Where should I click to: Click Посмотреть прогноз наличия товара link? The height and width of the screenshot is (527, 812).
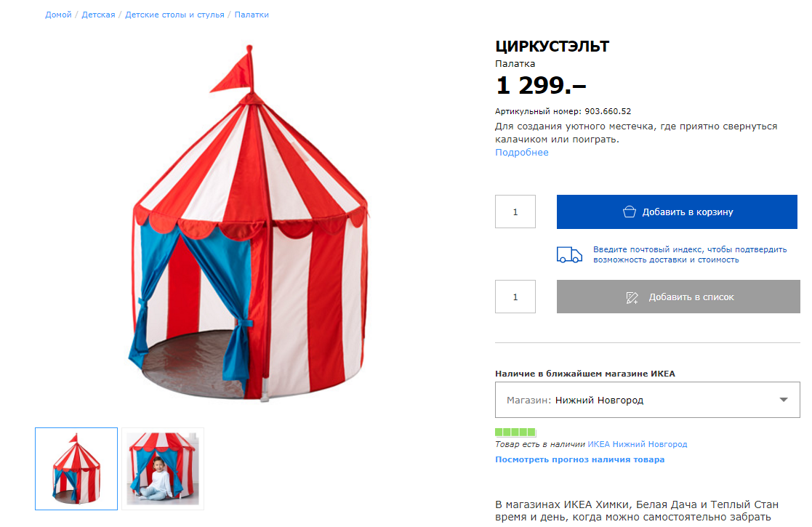[579, 459]
